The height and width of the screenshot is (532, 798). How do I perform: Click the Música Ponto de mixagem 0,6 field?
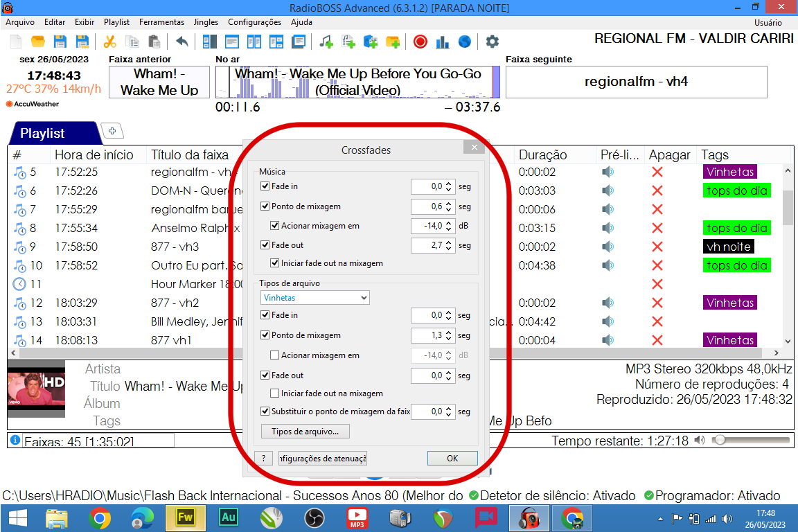pos(432,206)
